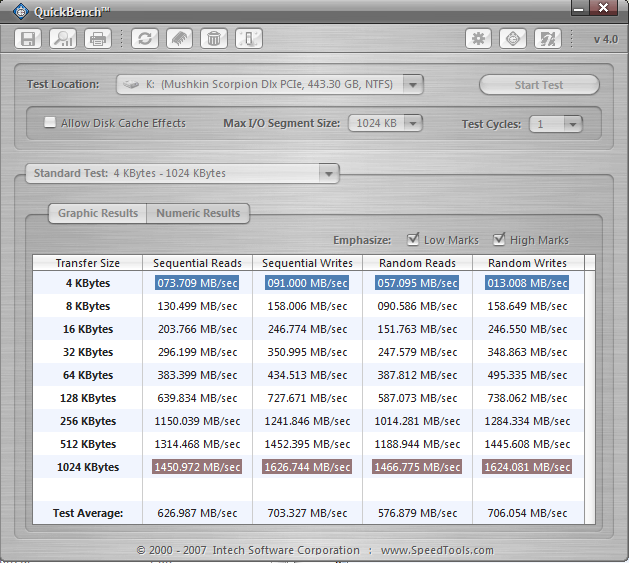Open the Test Location drive dropdown
Viewport: 629px width, 563px height.
413,85
